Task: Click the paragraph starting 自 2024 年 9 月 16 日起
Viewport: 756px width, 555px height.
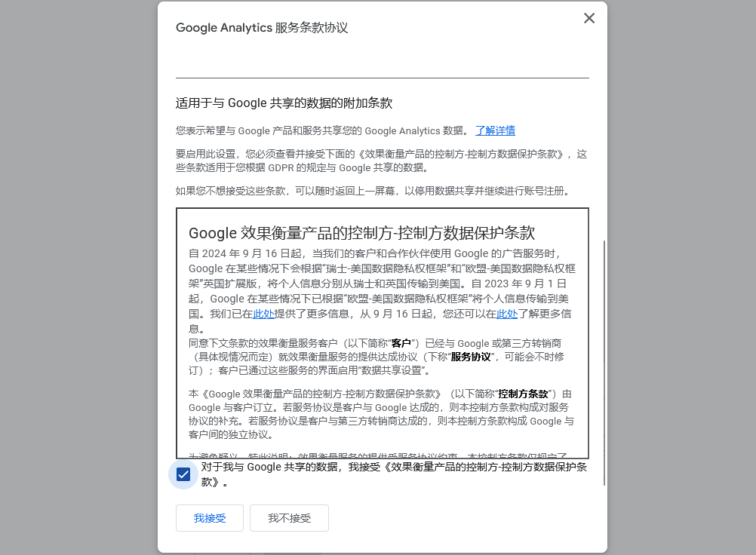Action: coord(382,291)
